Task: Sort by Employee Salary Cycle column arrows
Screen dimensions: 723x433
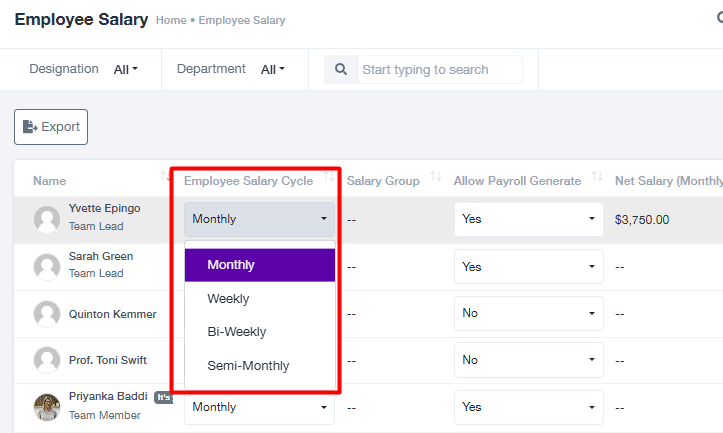Action: (329, 176)
